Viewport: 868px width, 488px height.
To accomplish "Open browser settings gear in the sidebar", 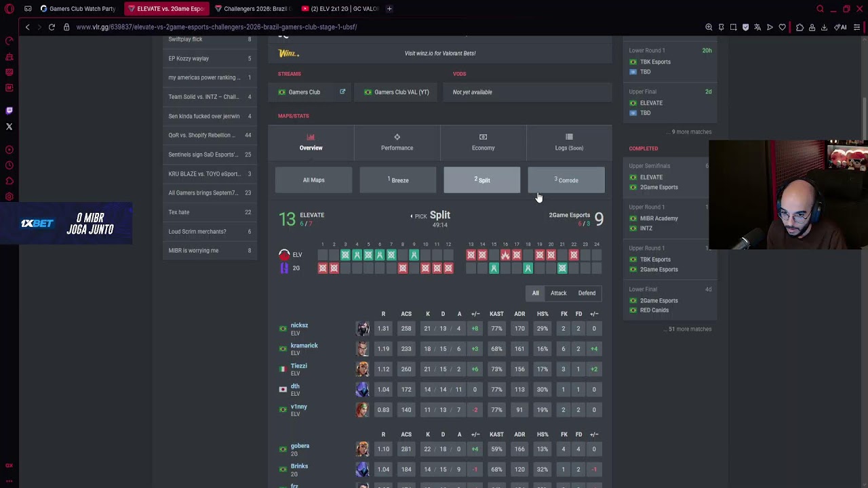I will point(9,197).
